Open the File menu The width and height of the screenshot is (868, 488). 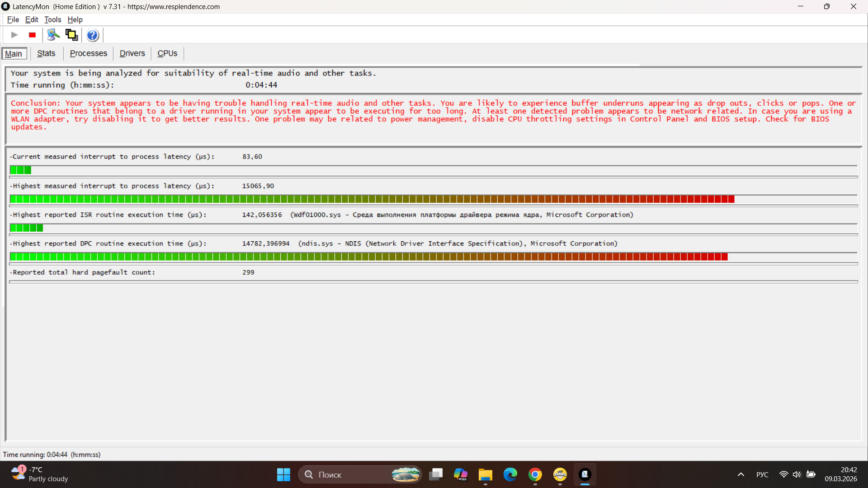pyautogui.click(x=13, y=19)
